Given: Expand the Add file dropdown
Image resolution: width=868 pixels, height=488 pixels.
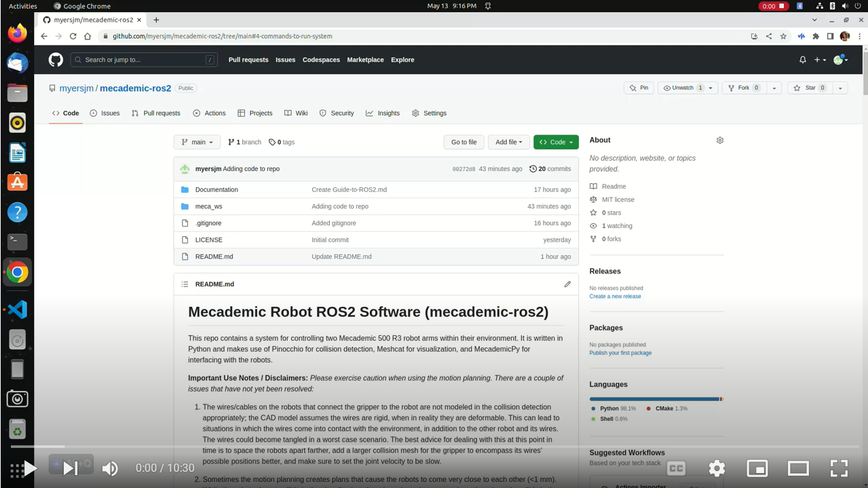Looking at the screenshot, I should tap(508, 142).
